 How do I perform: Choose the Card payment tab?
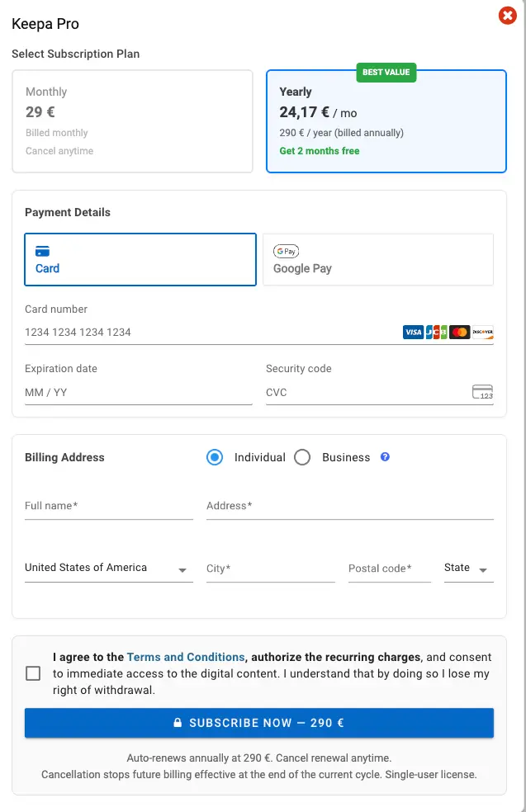(x=140, y=259)
